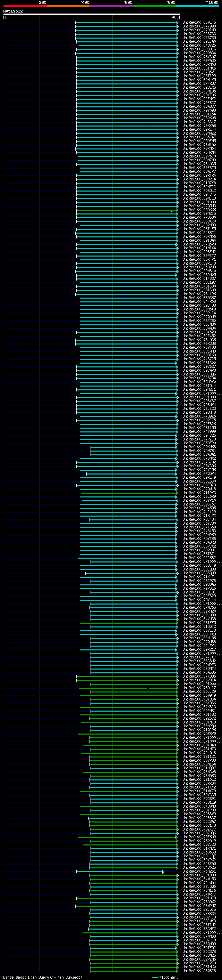
Task: Click the query end position 483
Action: [175, 17]
